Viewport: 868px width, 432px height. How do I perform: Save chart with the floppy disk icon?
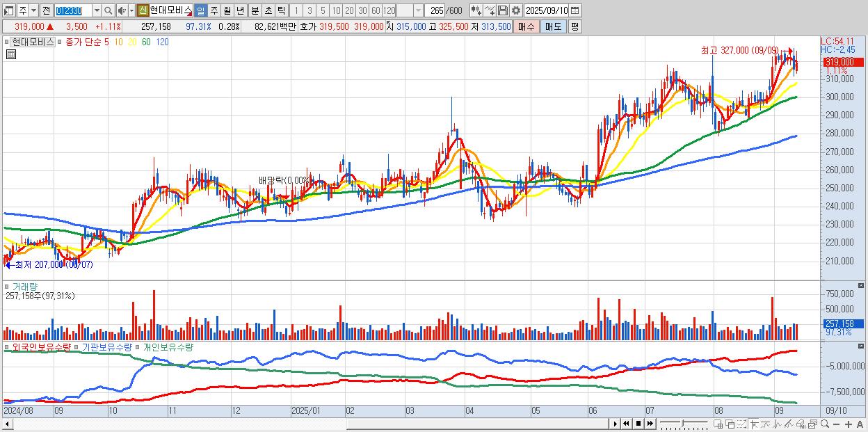(503, 10)
